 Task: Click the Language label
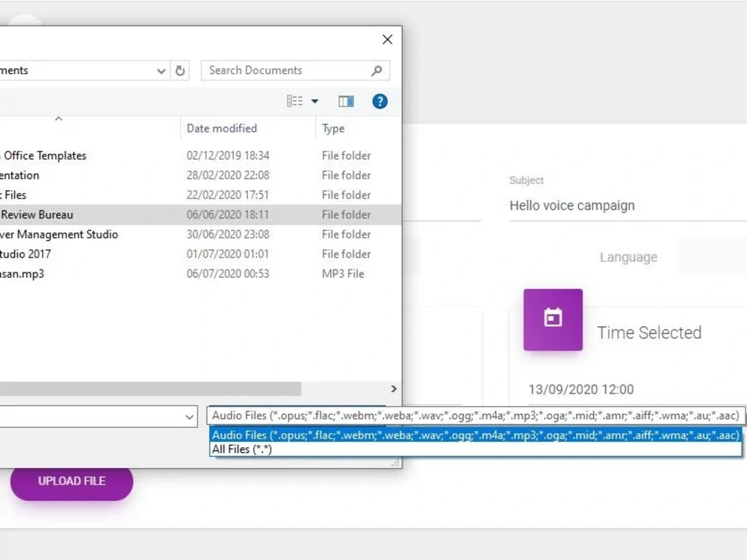pyautogui.click(x=628, y=257)
